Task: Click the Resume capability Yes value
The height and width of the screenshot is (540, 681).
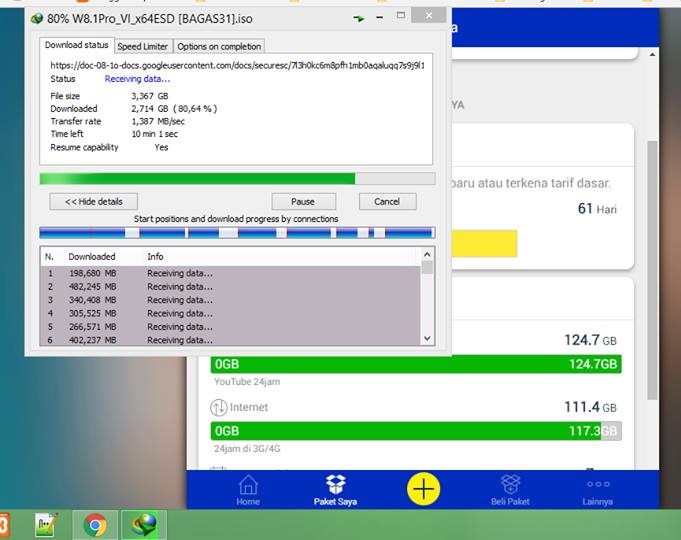Action: click(161, 147)
